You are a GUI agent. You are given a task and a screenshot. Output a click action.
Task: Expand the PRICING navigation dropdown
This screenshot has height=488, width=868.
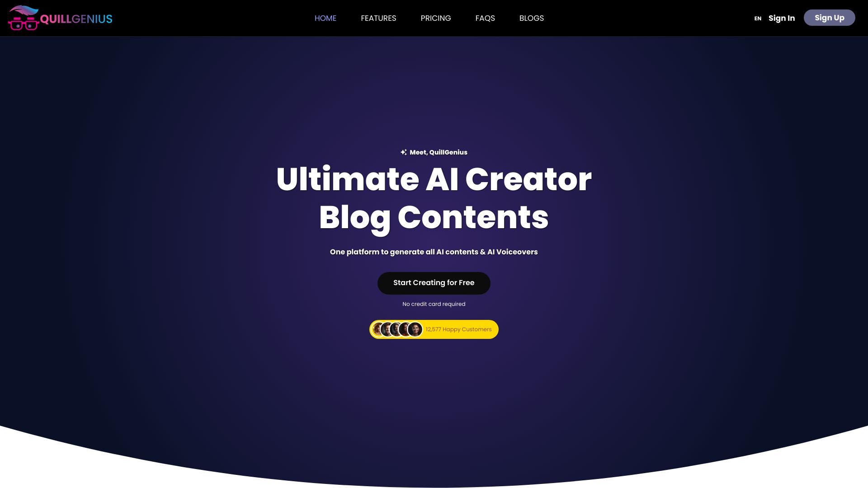click(x=436, y=18)
